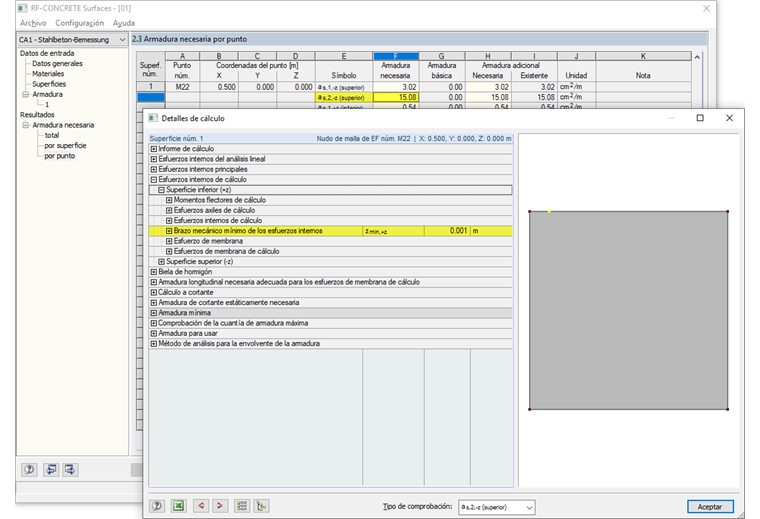
Task: Click column F header in table
Action: (396, 56)
